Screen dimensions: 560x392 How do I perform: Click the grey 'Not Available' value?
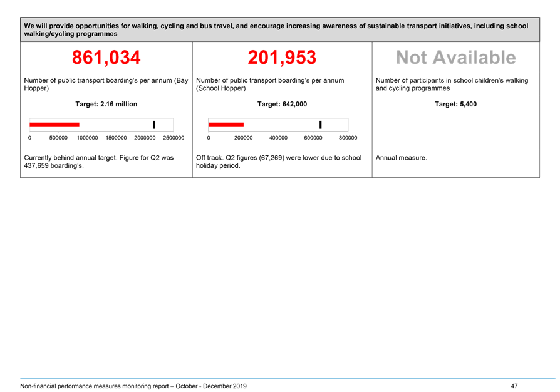[x=456, y=58]
